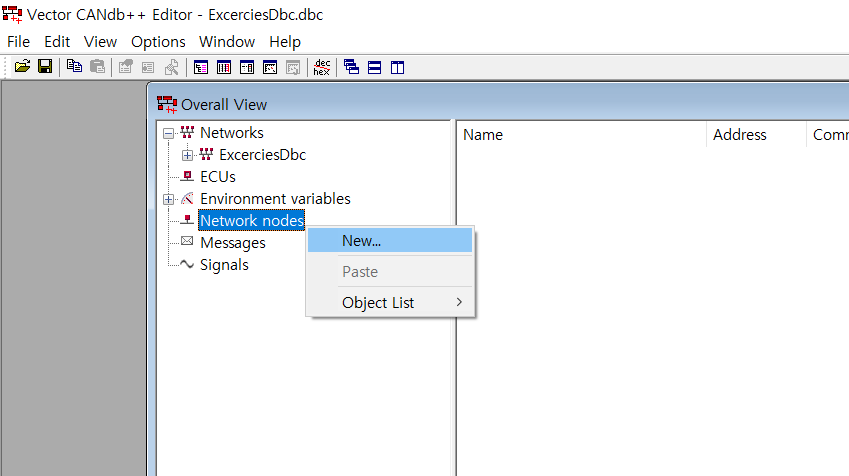
Task: Click the toolbar drag handle grip
Action: click(6, 67)
